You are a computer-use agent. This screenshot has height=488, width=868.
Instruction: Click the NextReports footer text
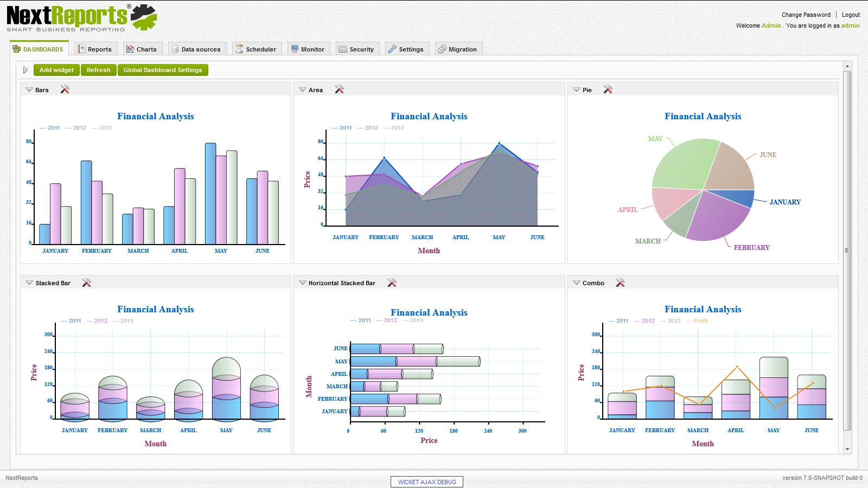tap(22, 478)
